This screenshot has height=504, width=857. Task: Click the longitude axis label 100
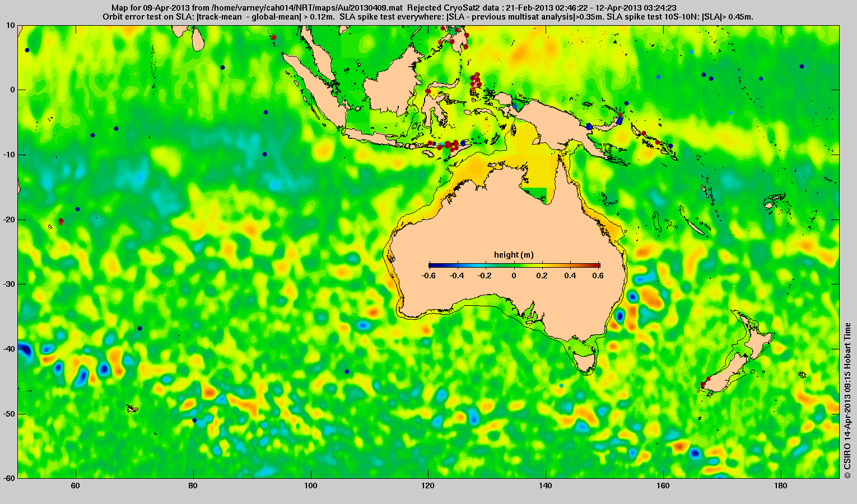tap(311, 486)
